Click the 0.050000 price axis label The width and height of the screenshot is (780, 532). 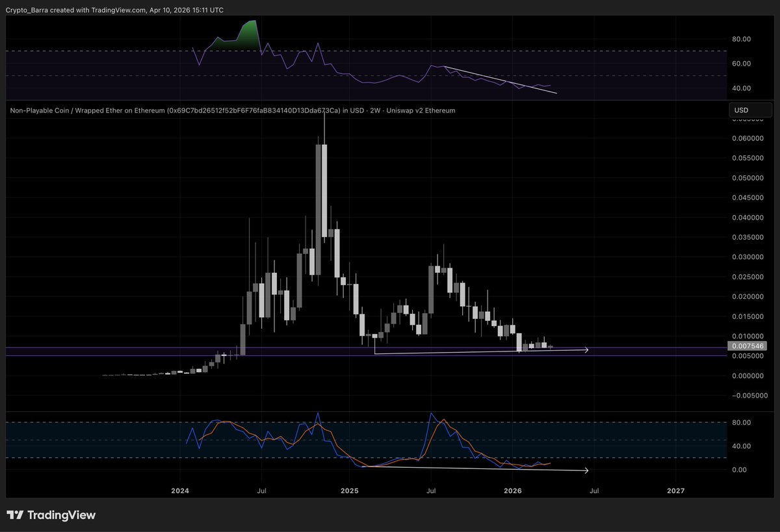747,178
